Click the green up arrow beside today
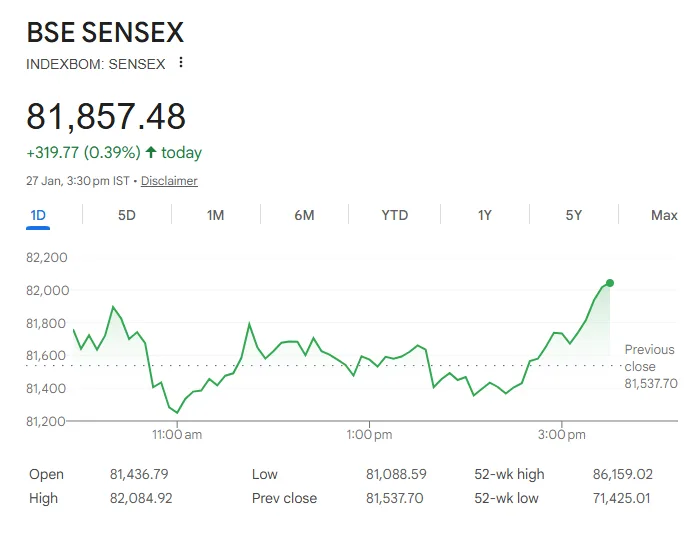Image resolution: width=687 pixels, height=540 pixels. (151, 153)
